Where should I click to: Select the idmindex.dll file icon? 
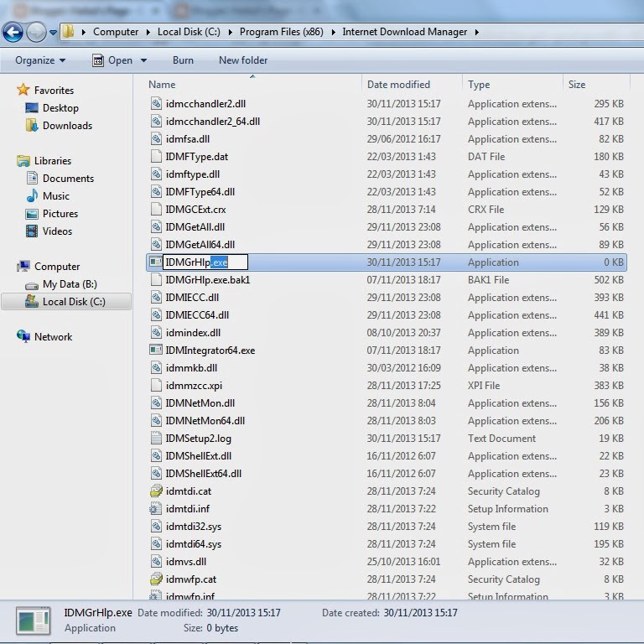pyautogui.click(x=156, y=332)
